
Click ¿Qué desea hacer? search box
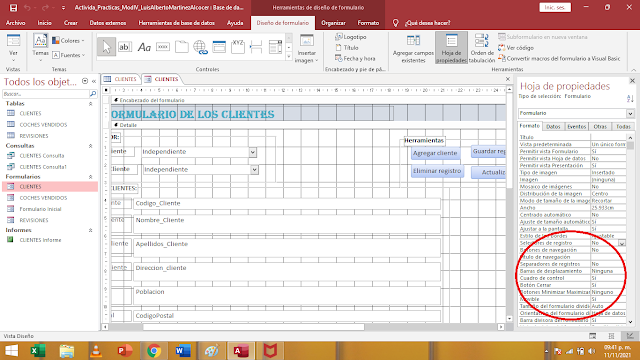click(x=427, y=23)
